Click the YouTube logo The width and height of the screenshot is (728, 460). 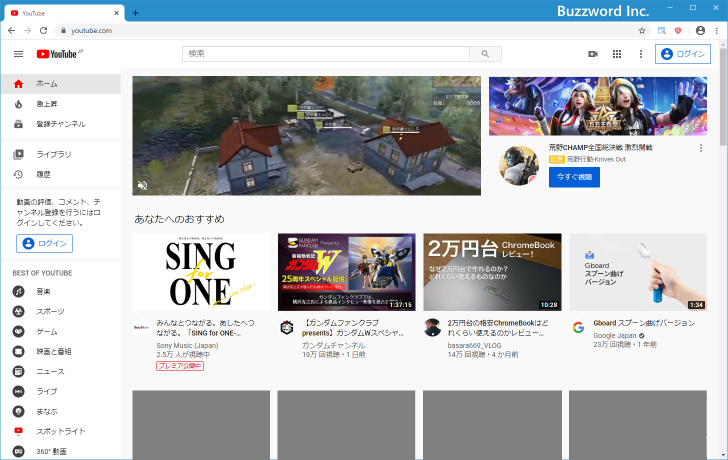57,54
